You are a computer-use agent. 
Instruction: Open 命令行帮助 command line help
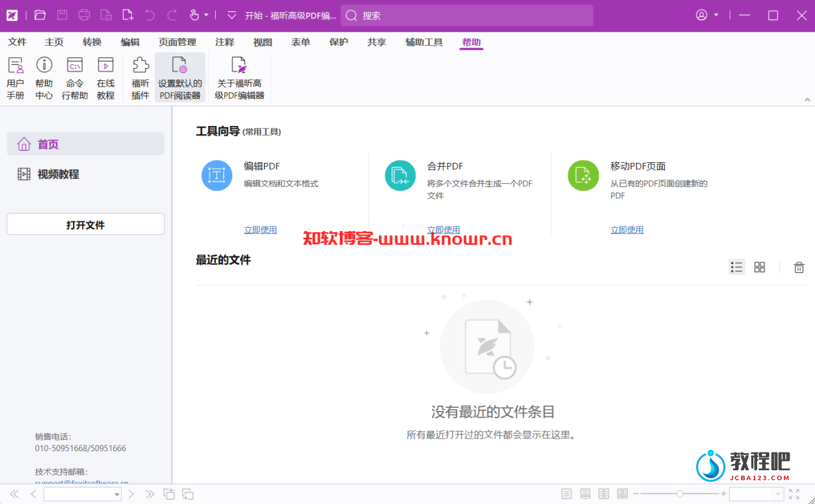(x=74, y=78)
